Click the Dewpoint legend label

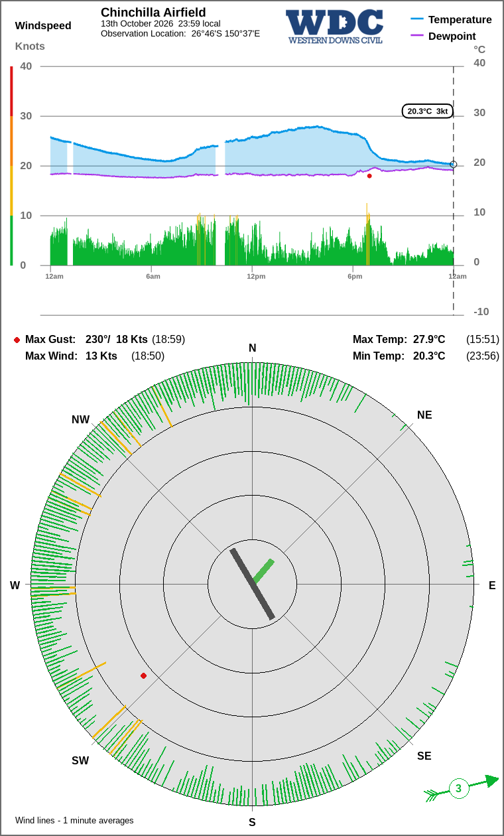(452, 36)
